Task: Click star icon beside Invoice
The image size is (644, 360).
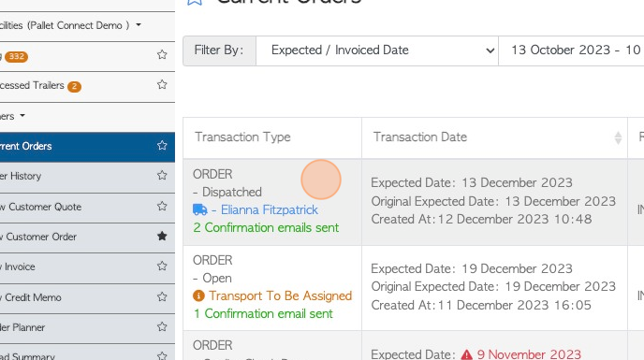Action: pos(162,266)
